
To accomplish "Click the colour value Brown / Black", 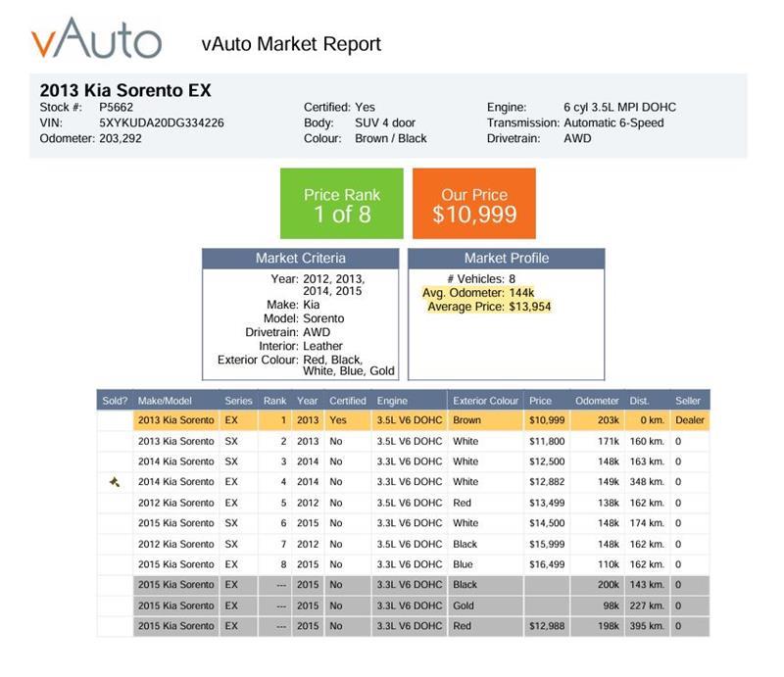I will [x=390, y=138].
